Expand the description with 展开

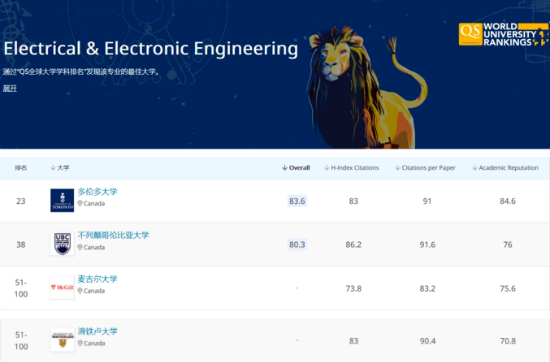pyautogui.click(x=10, y=88)
